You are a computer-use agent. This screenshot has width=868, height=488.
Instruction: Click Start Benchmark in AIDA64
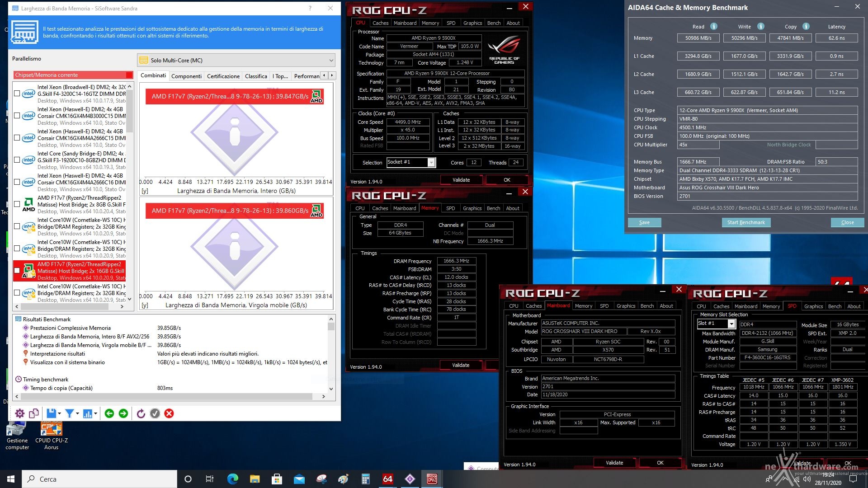pyautogui.click(x=746, y=222)
